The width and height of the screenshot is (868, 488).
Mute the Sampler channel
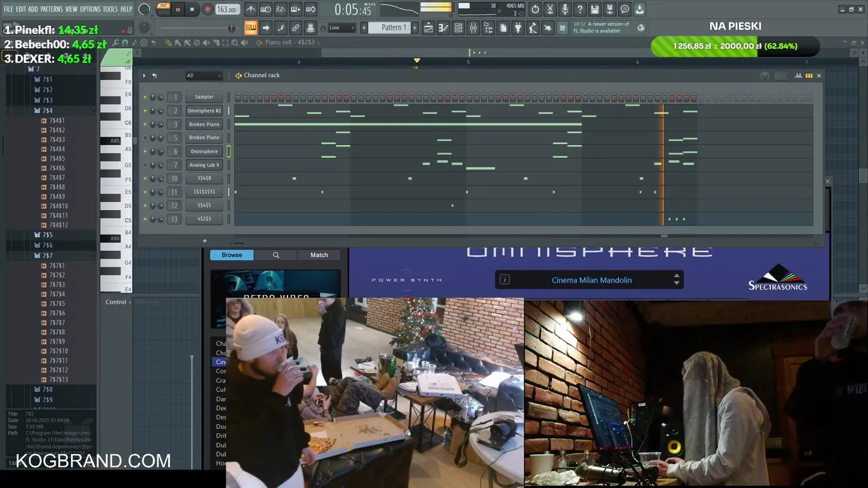(144, 97)
